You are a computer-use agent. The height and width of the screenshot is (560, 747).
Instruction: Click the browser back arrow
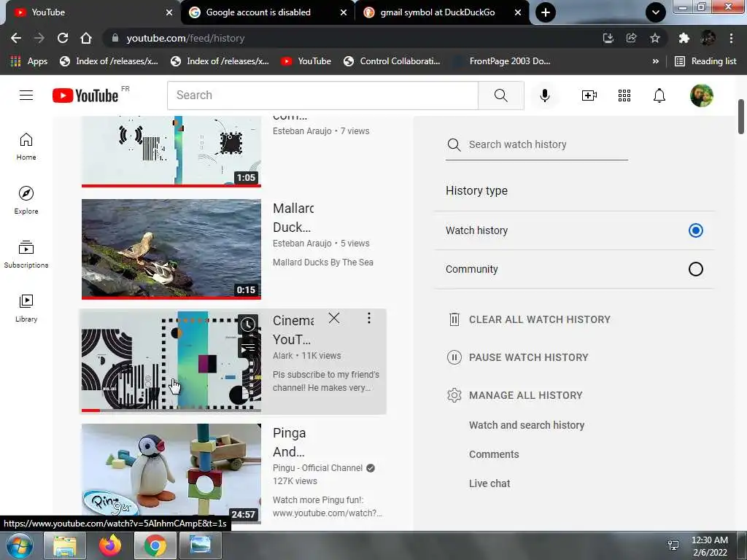coord(16,38)
